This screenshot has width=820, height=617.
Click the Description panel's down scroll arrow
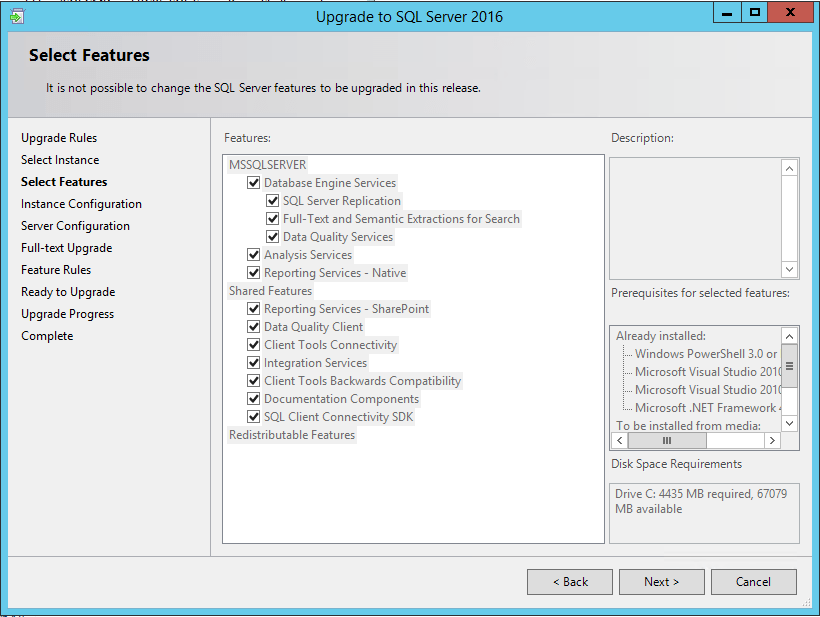789,269
